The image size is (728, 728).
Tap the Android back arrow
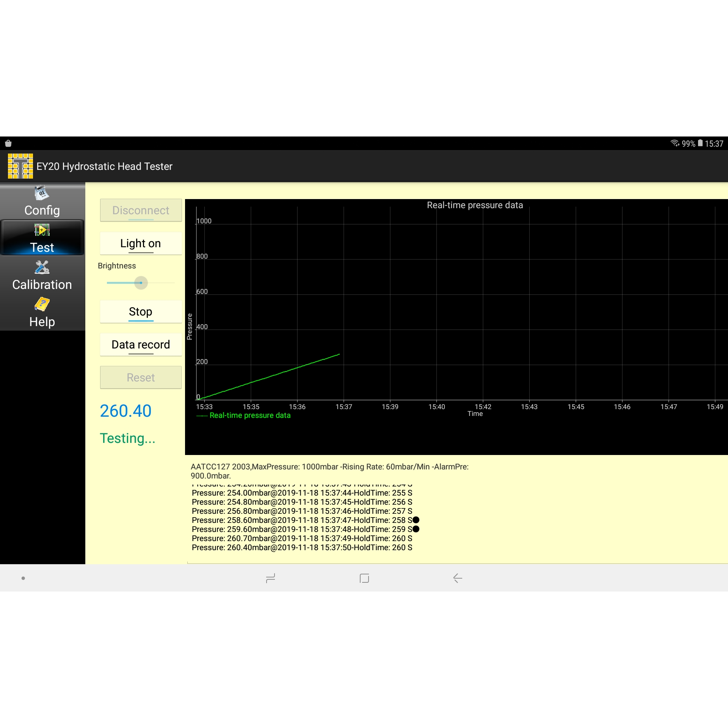[458, 578]
